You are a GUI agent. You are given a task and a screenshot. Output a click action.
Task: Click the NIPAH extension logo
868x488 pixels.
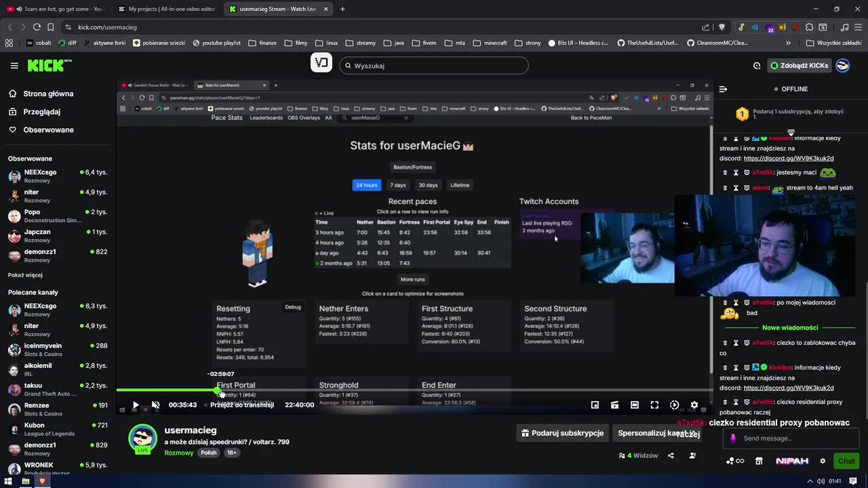point(792,461)
